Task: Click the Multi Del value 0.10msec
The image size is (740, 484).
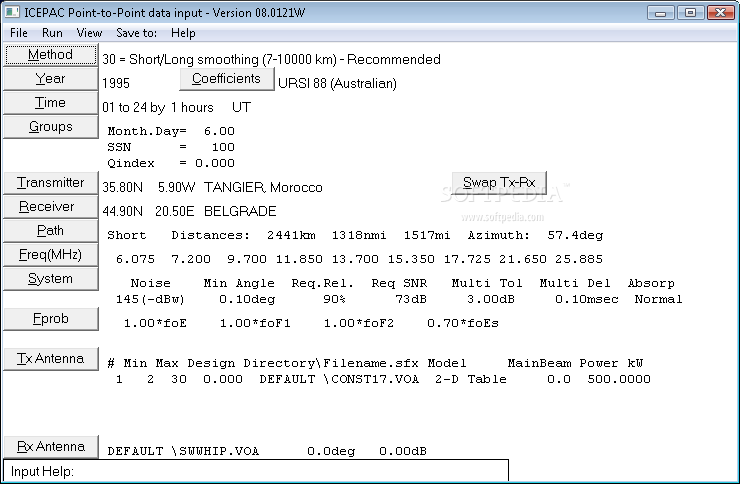Action: tap(587, 300)
